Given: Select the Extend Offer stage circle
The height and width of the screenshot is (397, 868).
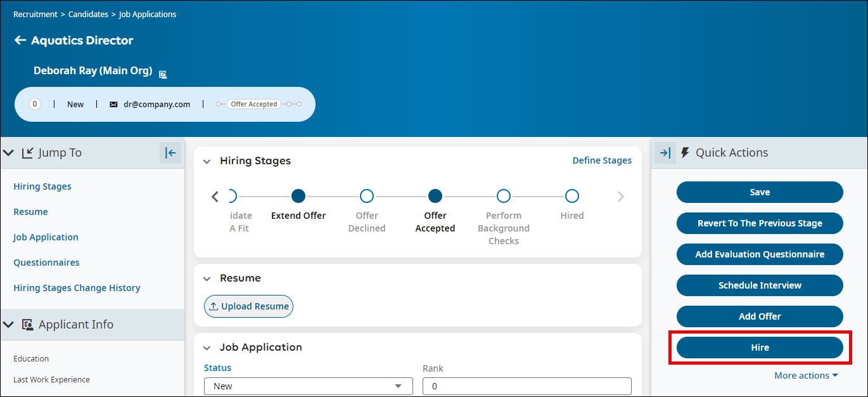Looking at the screenshot, I should click(298, 196).
